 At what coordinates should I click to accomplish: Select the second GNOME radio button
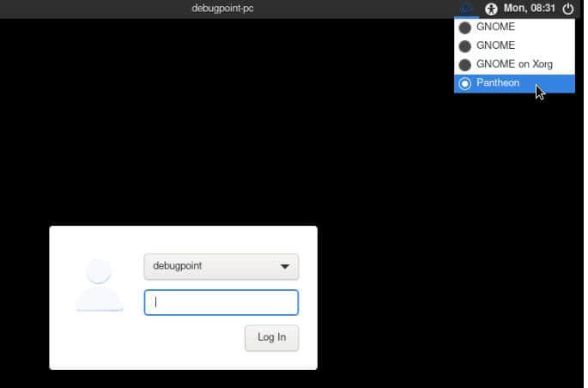(465, 46)
